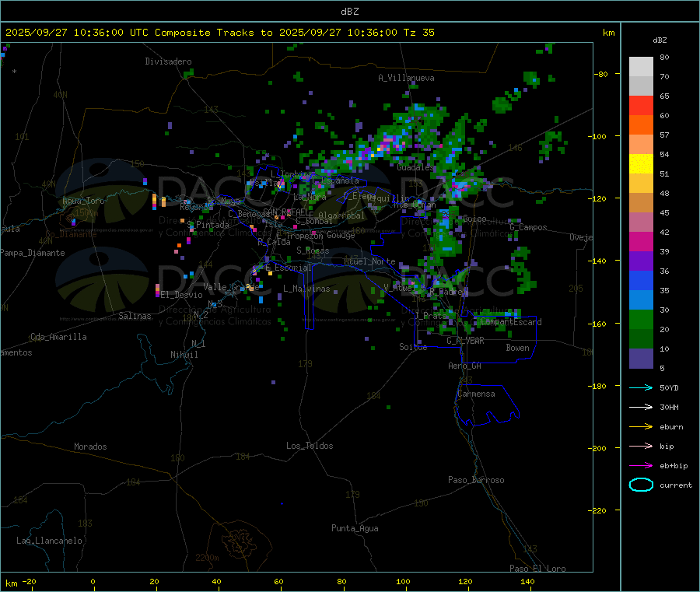
Task: Select the slate purple 5-10 dBZ swatch
Action: click(641, 359)
